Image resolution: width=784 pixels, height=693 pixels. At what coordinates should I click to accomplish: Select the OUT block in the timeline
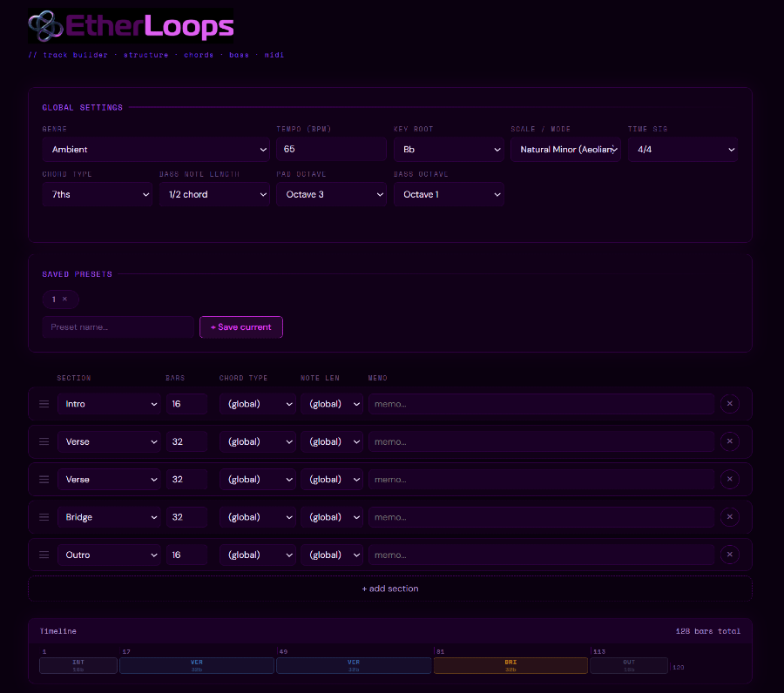point(629,665)
